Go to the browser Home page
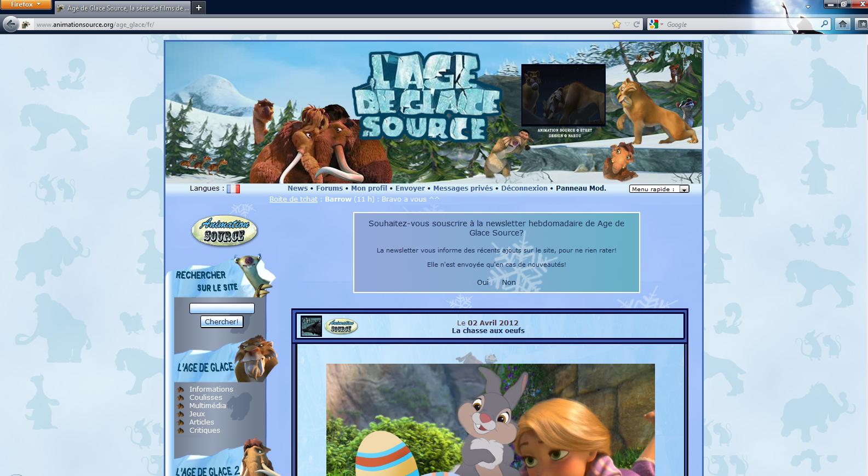 coord(843,24)
